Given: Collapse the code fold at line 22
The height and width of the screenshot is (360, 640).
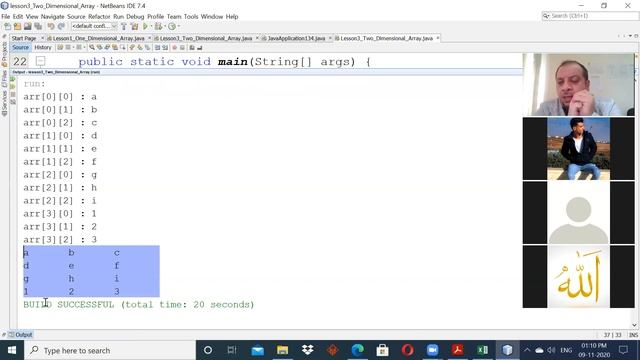Looking at the screenshot, I should [40, 62].
